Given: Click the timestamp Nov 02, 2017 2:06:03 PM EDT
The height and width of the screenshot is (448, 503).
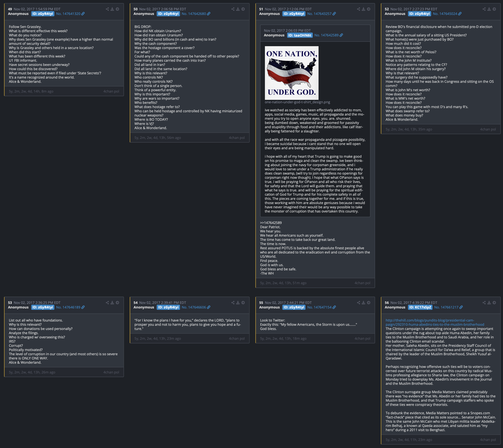Looking at the screenshot, I should point(287,30).
